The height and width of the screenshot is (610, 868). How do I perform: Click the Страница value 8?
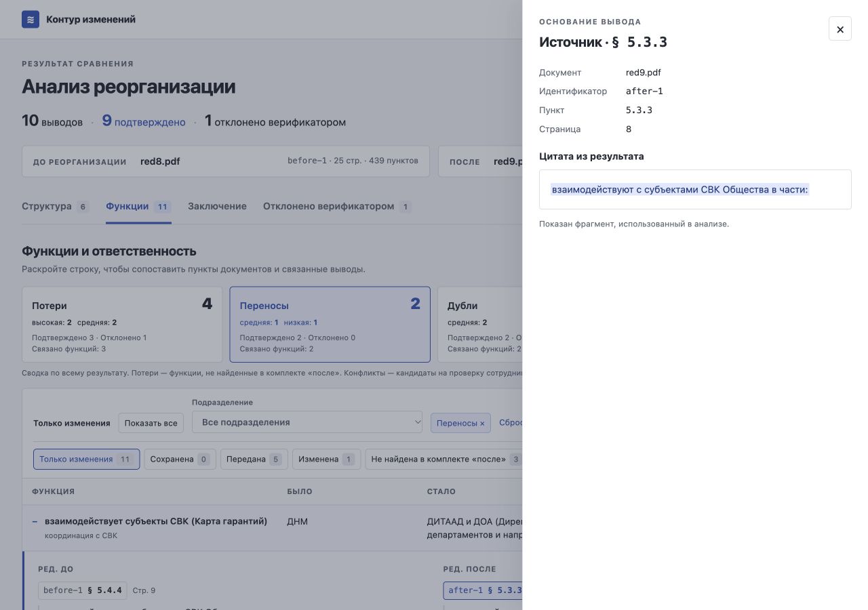(629, 129)
